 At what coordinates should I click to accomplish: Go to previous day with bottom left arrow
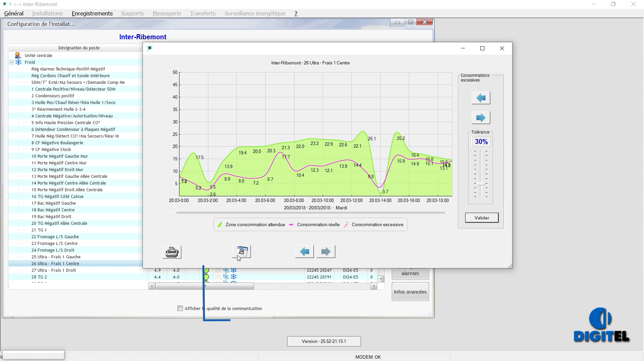pyautogui.click(x=305, y=252)
